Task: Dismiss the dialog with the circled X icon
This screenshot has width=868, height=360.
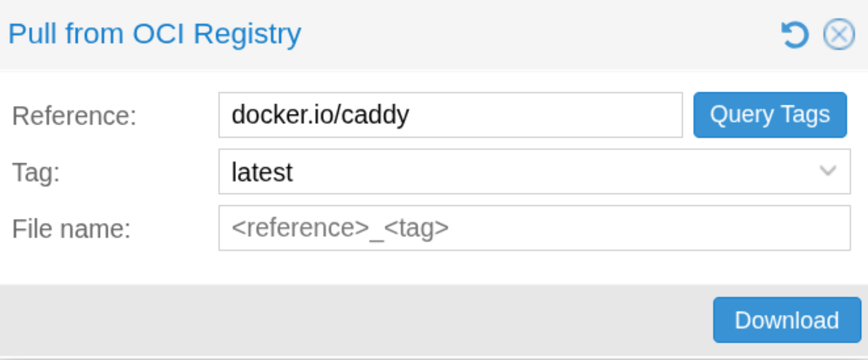Action: pyautogui.click(x=839, y=35)
